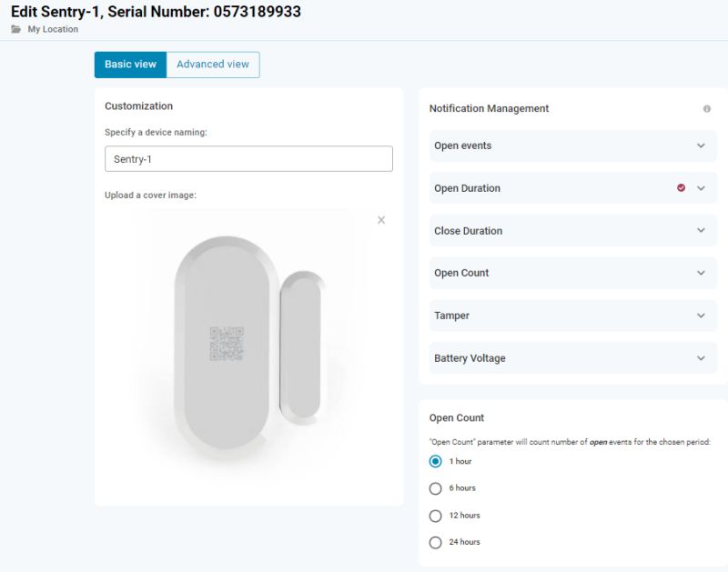This screenshot has width=728, height=572.
Task: Expand the Open events section
Action: point(571,146)
